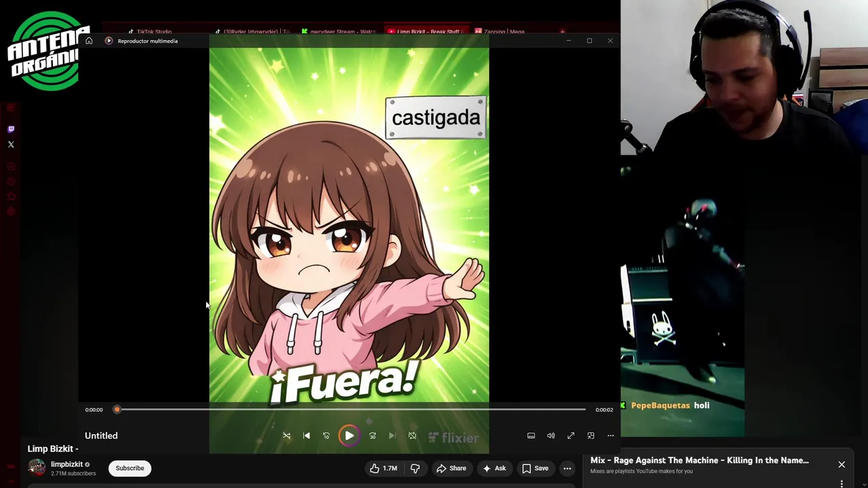This screenshot has width=868, height=488.
Task: Close the Rage Against The Machine mix panel
Action: pyautogui.click(x=842, y=465)
